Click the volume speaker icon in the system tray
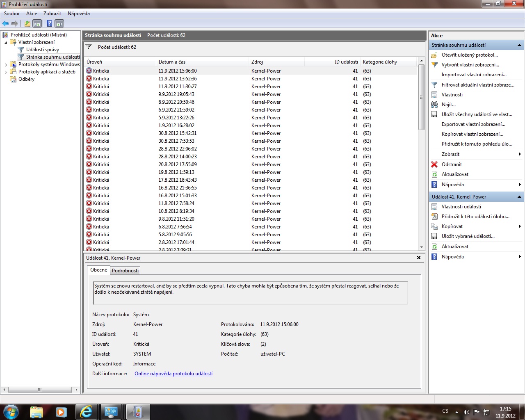The width and height of the screenshot is (525, 420). coord(466,412)
